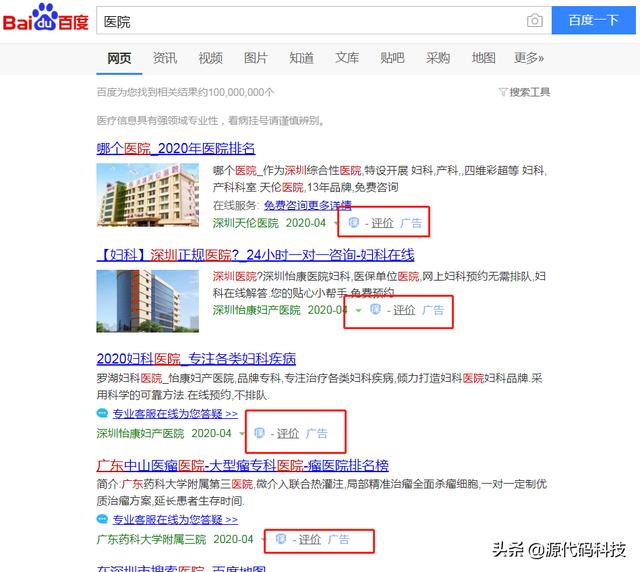Click 评价 in 深圳天伦医院 result
This screenshot has width=640, height=572.
(382, 223)
